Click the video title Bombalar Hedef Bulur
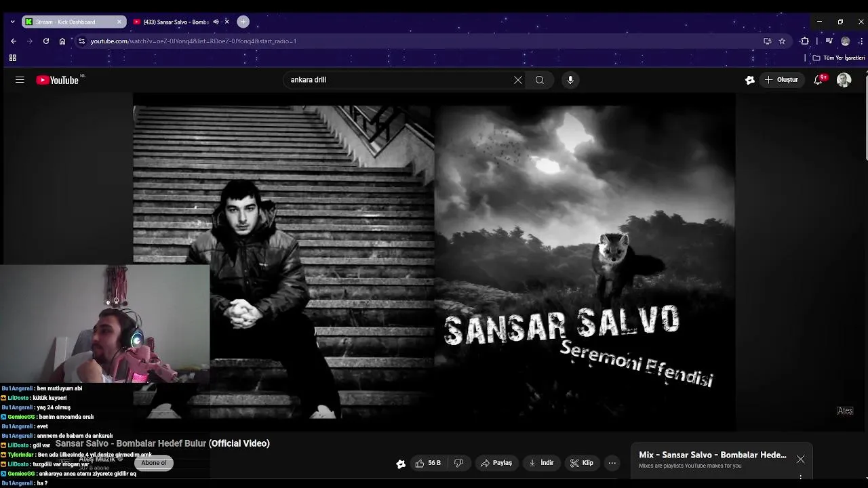 coord(163,443)
